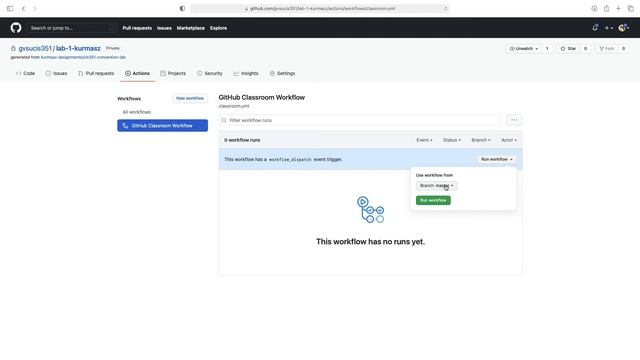This screenshot has width=640, height=360.
Task: Click the large workflow illustration graphic
Action: [x=370, y=209]
